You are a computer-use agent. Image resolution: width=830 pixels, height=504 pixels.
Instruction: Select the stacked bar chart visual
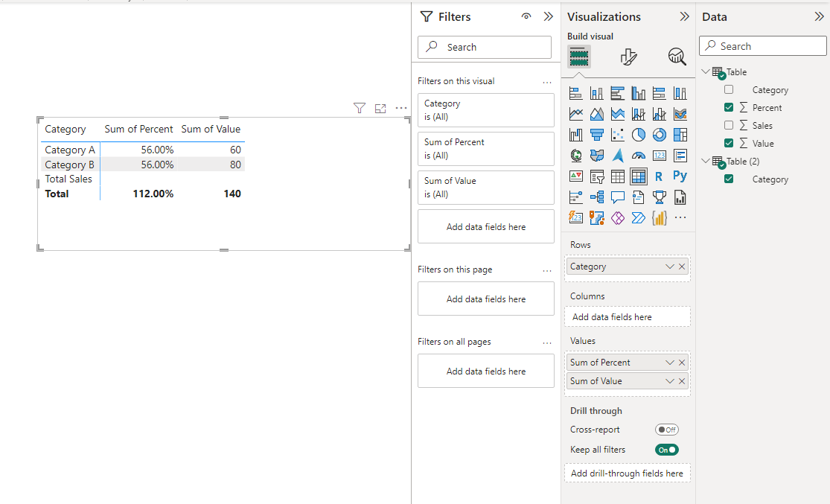(x=576, y=94)
